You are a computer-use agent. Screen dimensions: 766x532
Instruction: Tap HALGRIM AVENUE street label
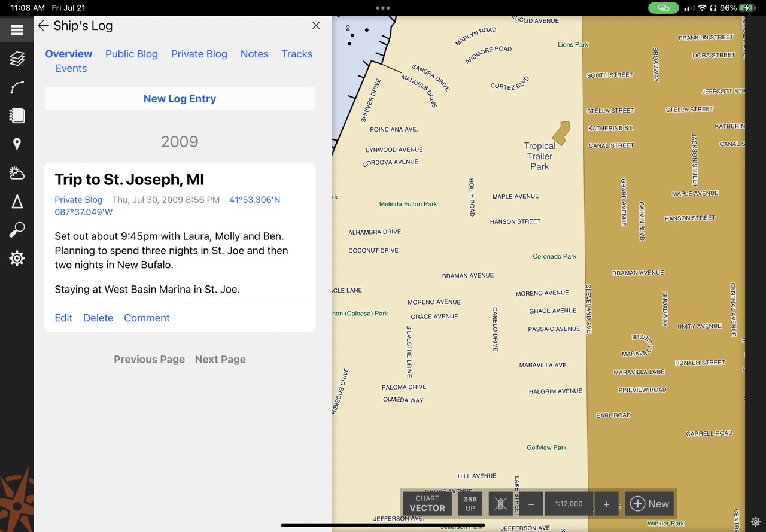(x=555, y=391)
